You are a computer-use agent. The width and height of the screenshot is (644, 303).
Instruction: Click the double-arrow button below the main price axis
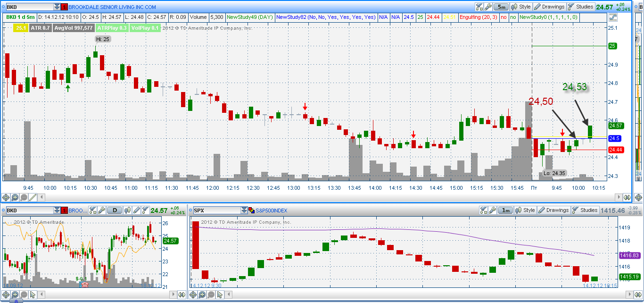click(x=627, y=197)
